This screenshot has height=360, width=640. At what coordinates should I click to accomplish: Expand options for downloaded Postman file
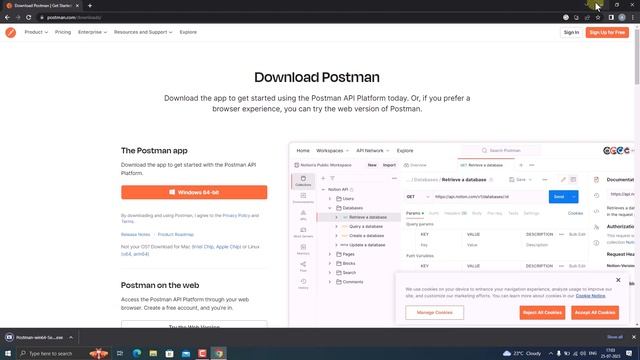coord(71,338)
